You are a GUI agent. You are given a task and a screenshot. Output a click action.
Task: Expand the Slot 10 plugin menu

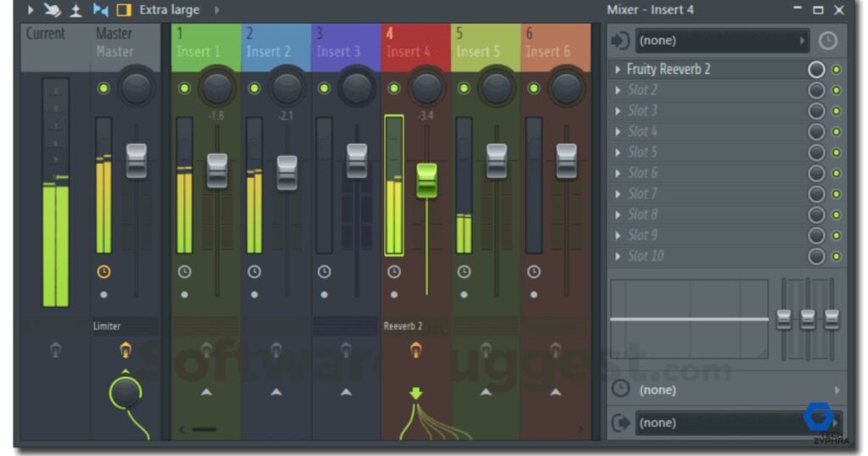tap(618, 256)
